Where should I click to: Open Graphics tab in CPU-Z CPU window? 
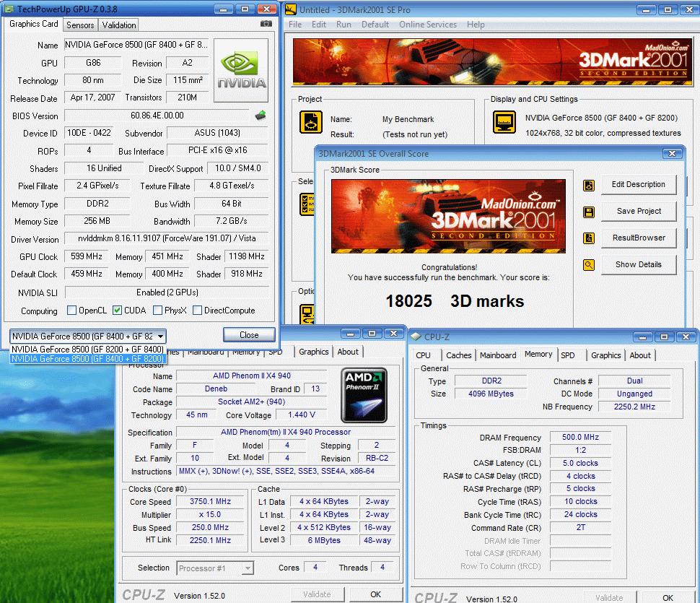click(x=314, y=352)
